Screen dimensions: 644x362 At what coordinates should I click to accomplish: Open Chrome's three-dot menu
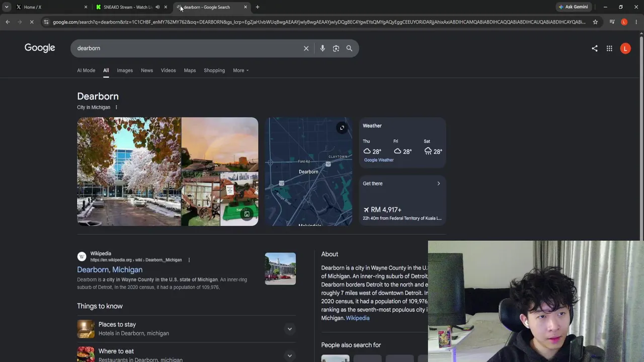pos(636,22)
